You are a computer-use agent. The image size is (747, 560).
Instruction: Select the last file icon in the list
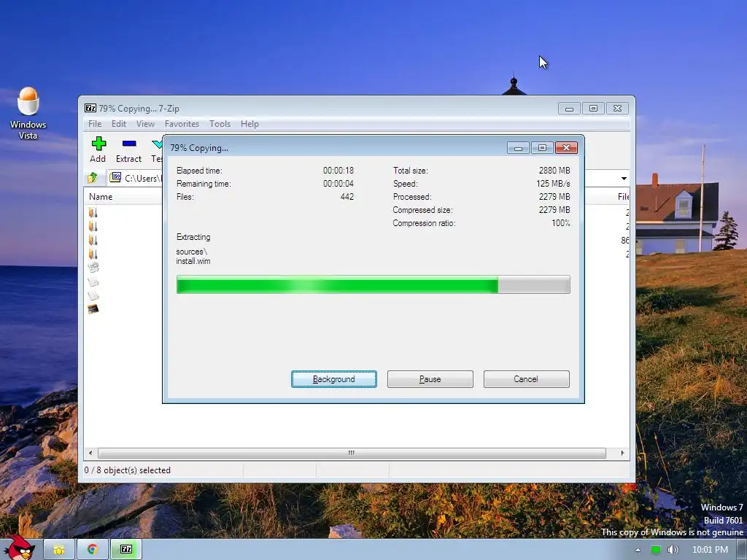pyautogui.click(x=93, y=309)
